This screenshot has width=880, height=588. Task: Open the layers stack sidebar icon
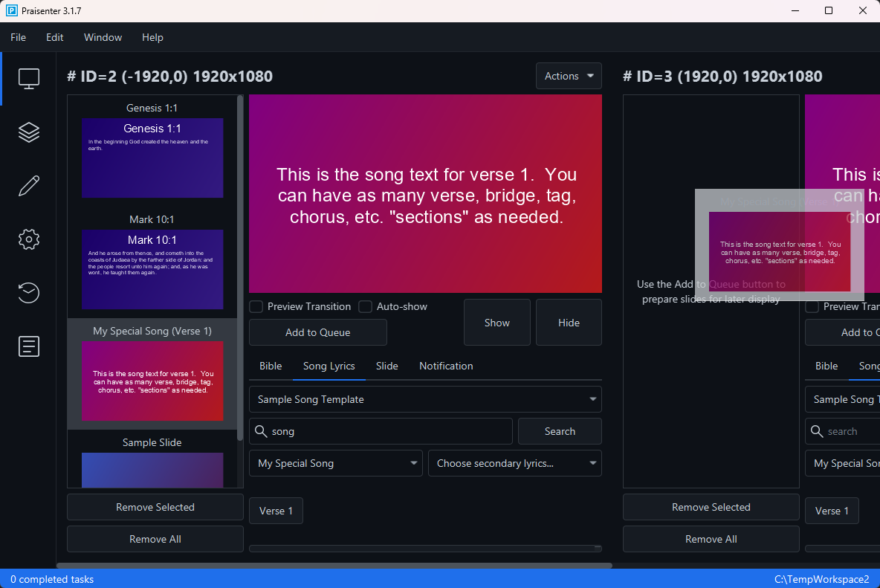28,132
